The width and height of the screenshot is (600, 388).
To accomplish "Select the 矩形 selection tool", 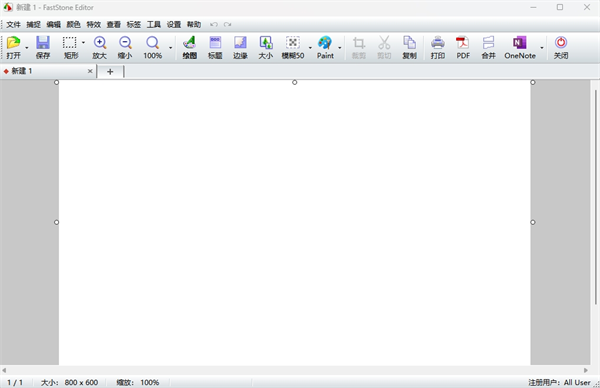I will (x=70, y=47).
